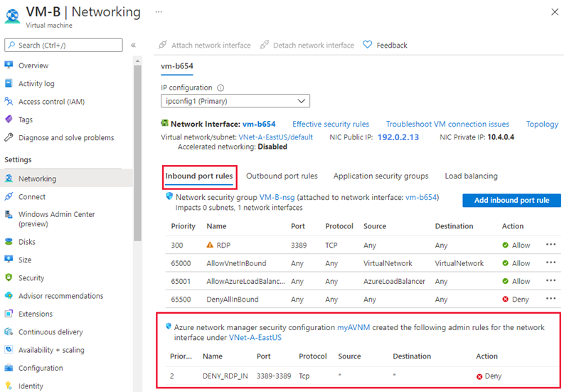Close the VM-B Networking blade
This screenshot has width=569, height=392.
click(x=555, y=12)
